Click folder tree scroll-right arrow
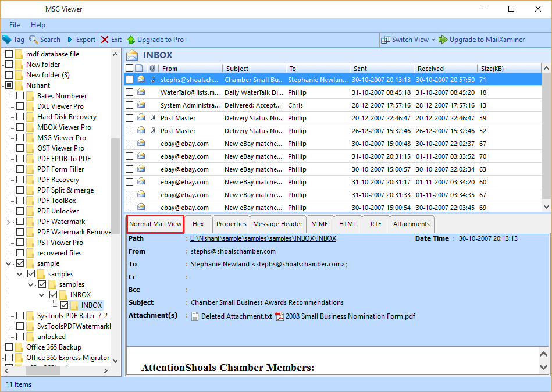552x392 pixels. point(106,370)
